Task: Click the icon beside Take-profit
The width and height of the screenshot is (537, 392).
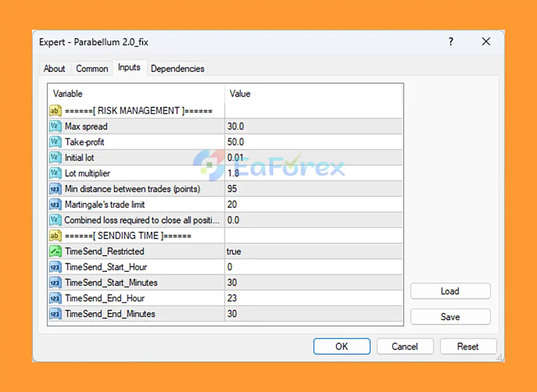Action: (x=55, y=142)
